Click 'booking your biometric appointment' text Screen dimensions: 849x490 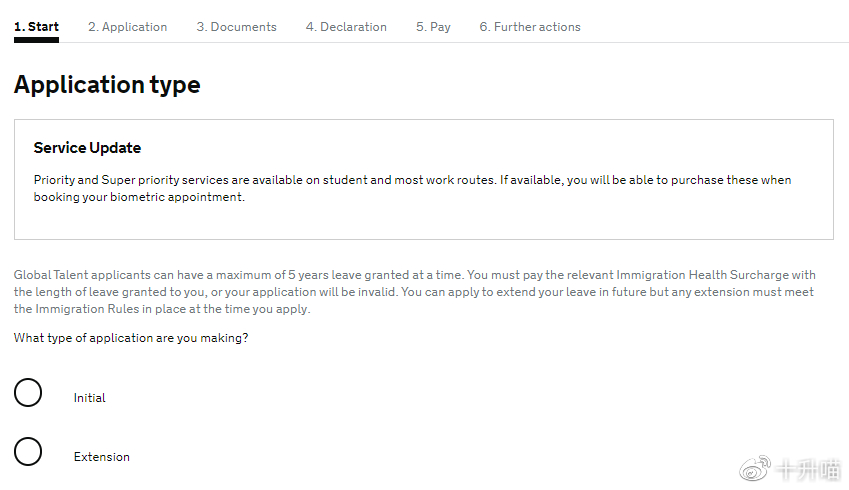click(x=137, y=197)
